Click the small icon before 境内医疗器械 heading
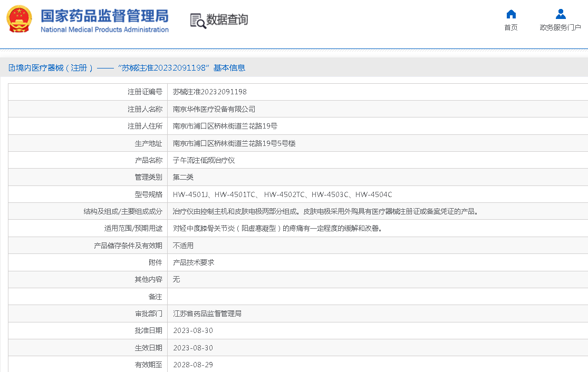588x372 pixels. point(11,68)
